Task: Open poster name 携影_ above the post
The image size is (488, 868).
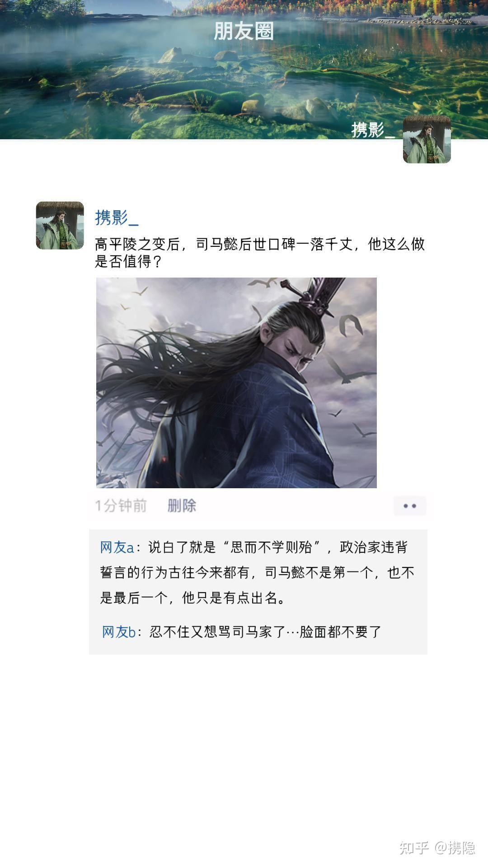Action: click(x=117, y=217)
